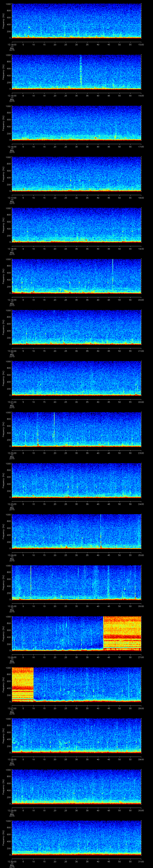Select the spectrogram panel starting at 12:14:00
Screen dimensions: 153x868
pos(76,21)
